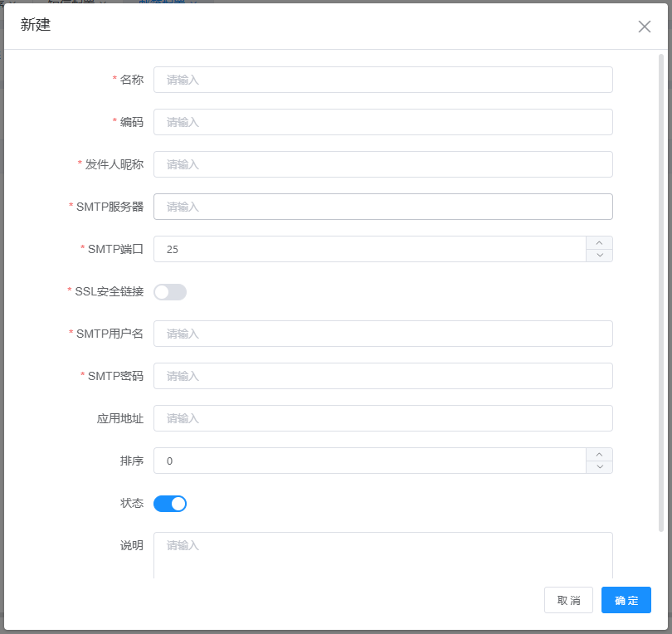This screenshot has width=672, height=634.
Task: Click into the 编码 text box
Action: coord(382,122)
